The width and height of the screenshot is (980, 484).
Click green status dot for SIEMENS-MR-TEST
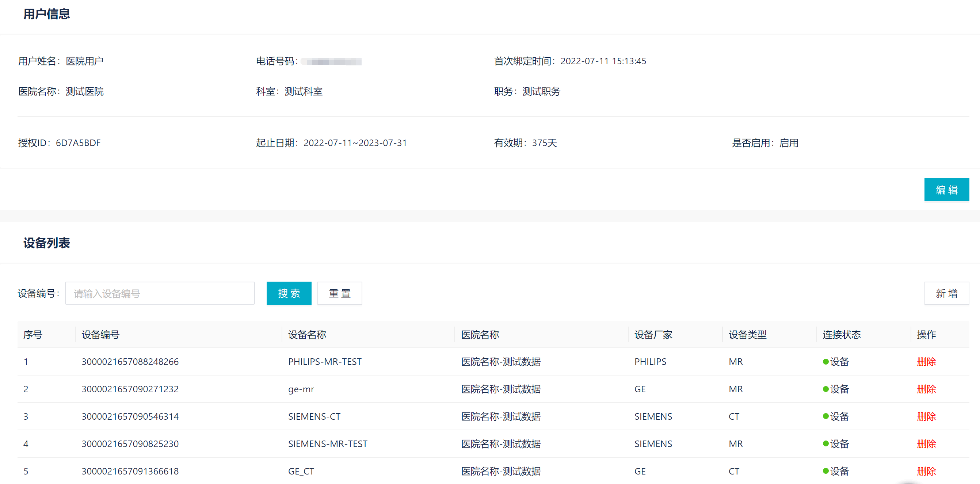pos(825,444)
